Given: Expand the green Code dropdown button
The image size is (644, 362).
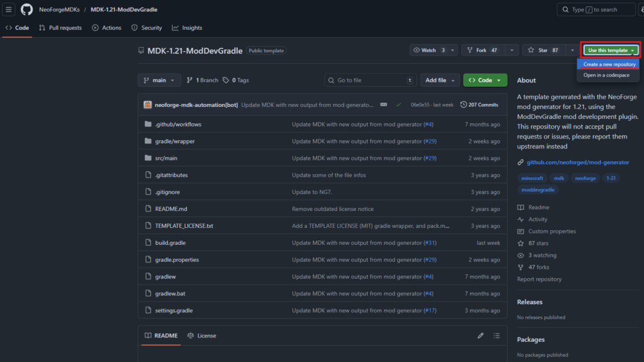Looking at the screenshot, I should coord(485,81).
